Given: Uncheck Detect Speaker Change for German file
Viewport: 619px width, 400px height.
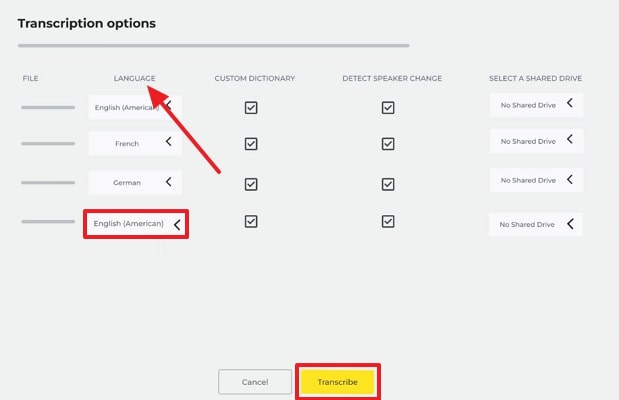Looking at the screenshot, I should point(389,184).
